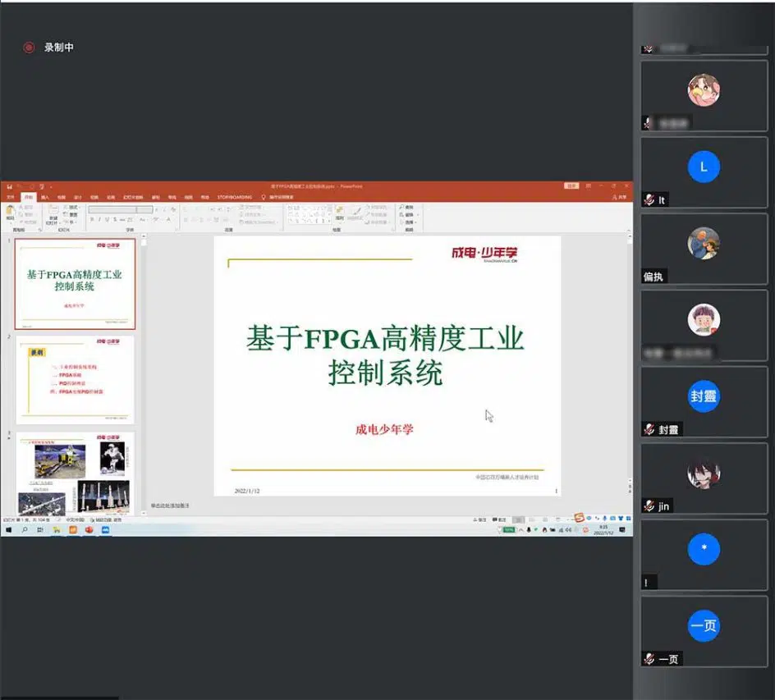The width and height of the screenshot is (775, 700).
Task: Start slideshow from the status bar icon
Action: (x=557, y=519)
